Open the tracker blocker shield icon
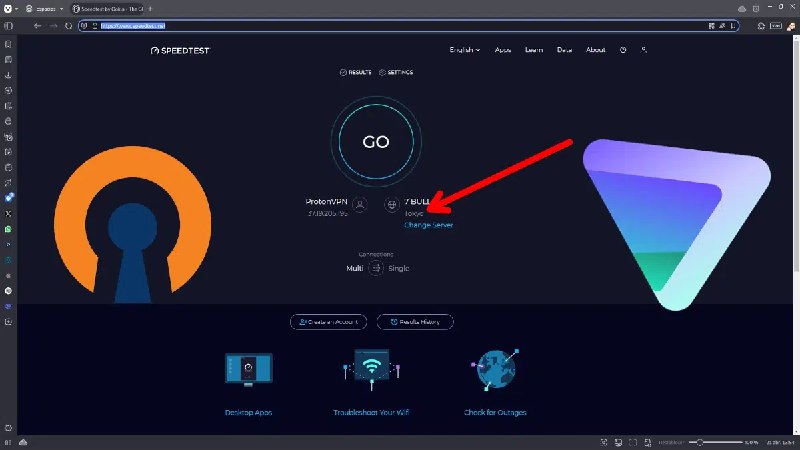This screenshot has height=450, width=800. pyautogui.click(x=84, y=26)
